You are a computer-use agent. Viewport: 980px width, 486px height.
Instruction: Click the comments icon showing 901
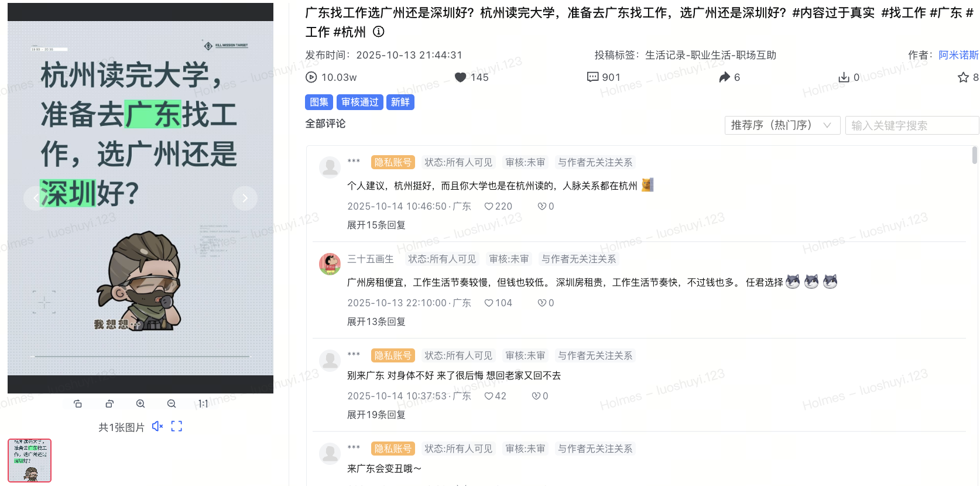(592, 77)
